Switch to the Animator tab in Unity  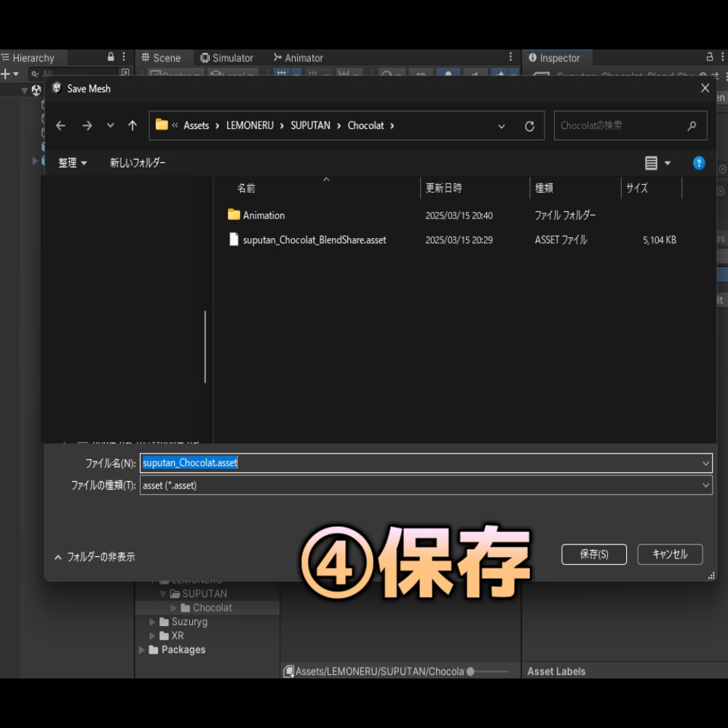click(298, 58)
